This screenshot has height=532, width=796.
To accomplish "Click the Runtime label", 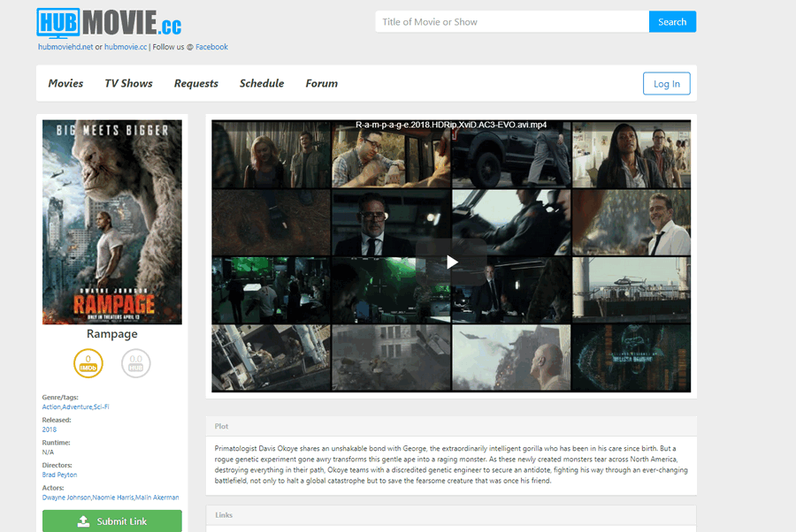I will pos(56,442).
